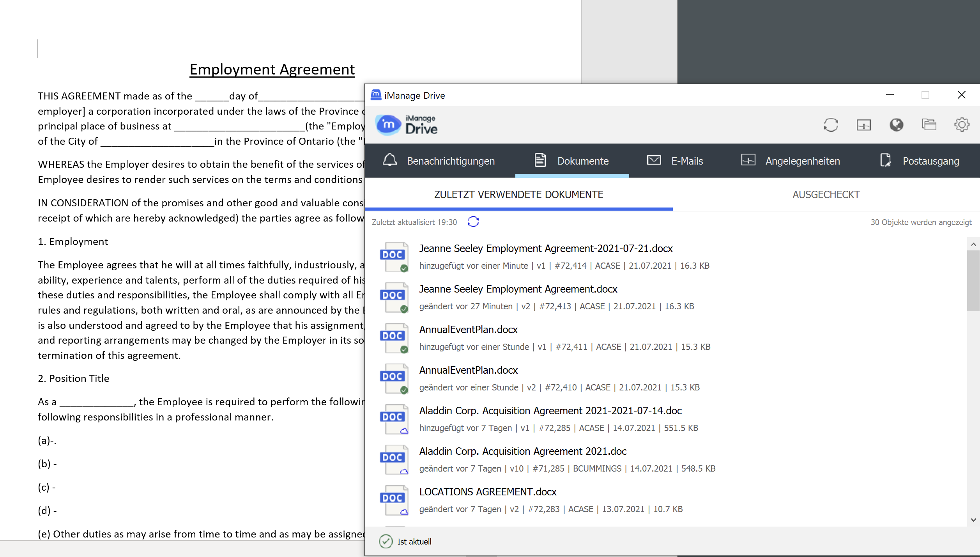This screenshot has width=980, height=557.
Task: Refresh the recent documents list via spinner icon
Action: (473, 222)
